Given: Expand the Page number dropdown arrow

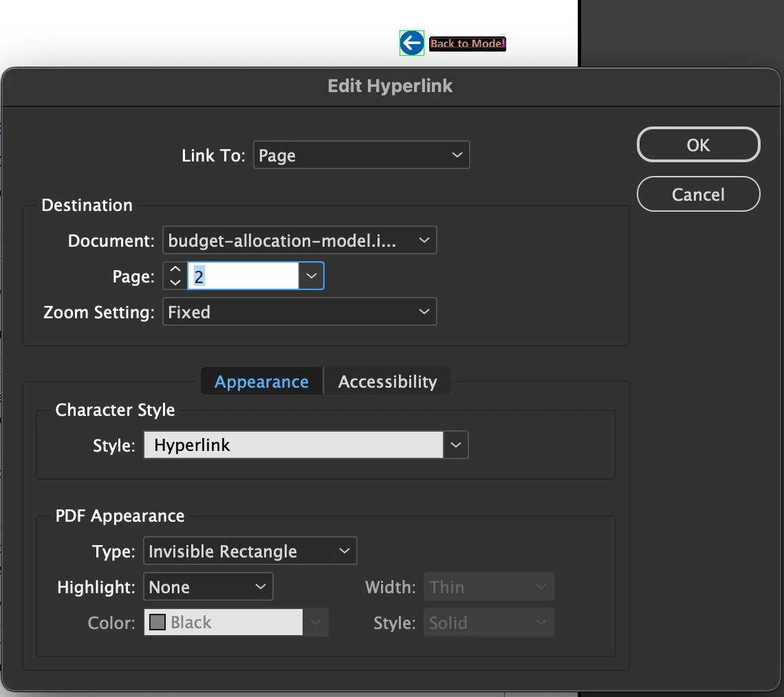Looking at the screenshot, I should tap(311, 276).
